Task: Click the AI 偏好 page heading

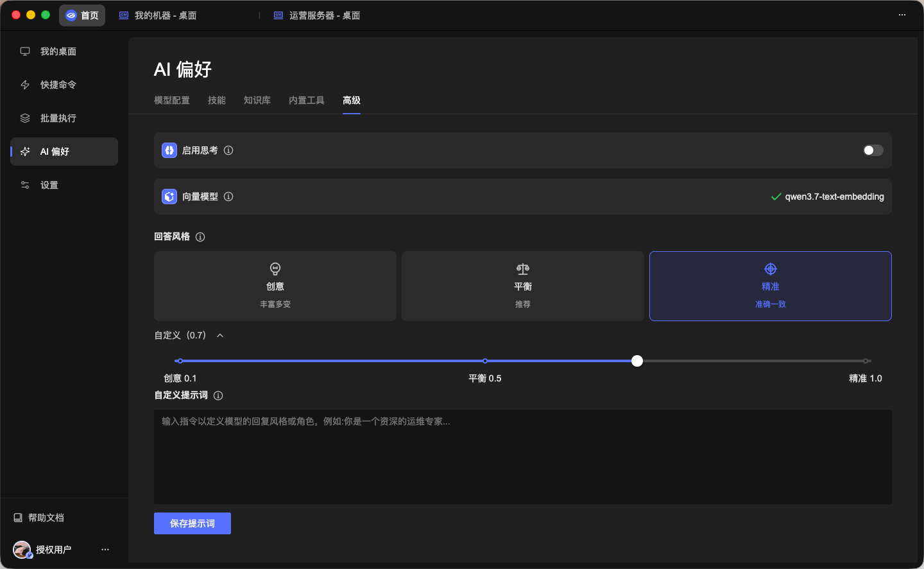Action: (183, 69)
